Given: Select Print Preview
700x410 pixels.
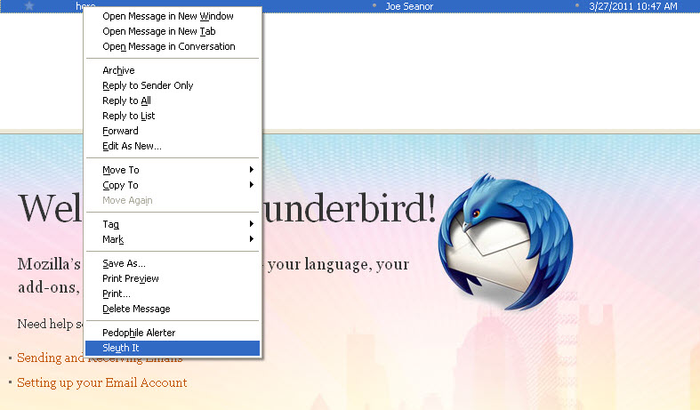Looking at the screenshot, I should click(x=172, y=279).
